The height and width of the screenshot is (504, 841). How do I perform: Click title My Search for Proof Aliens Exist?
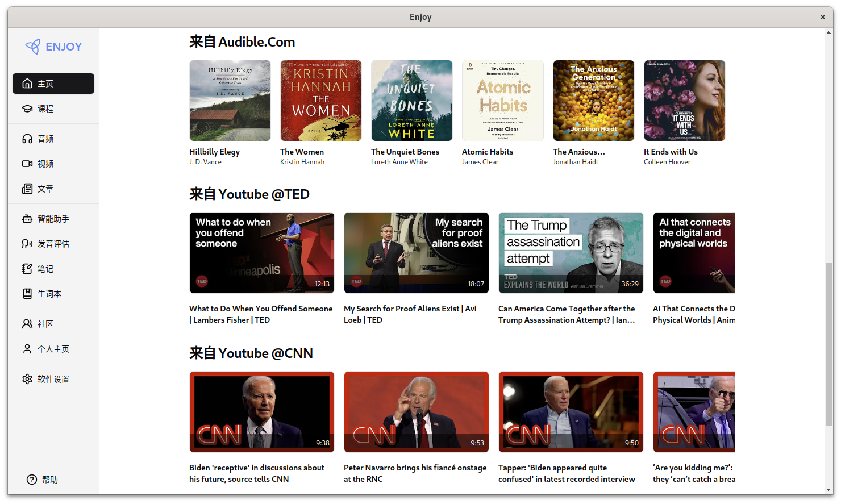410,314
